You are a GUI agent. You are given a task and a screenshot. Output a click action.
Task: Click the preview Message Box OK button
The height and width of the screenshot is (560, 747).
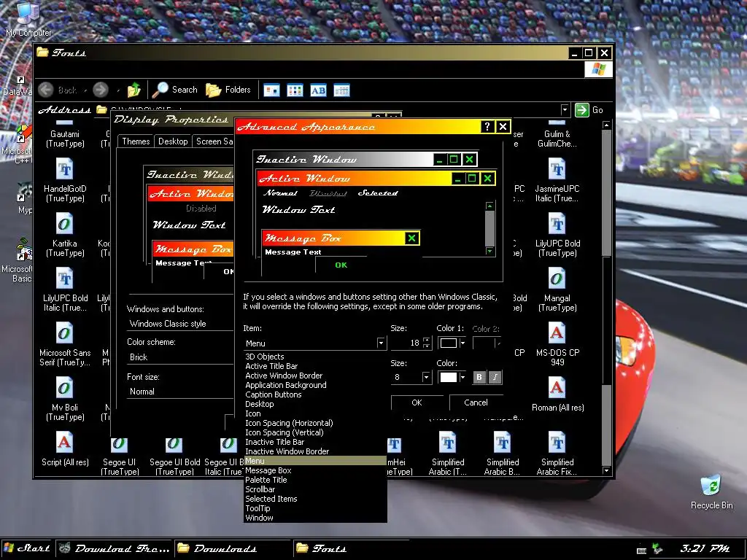point(341,265)
